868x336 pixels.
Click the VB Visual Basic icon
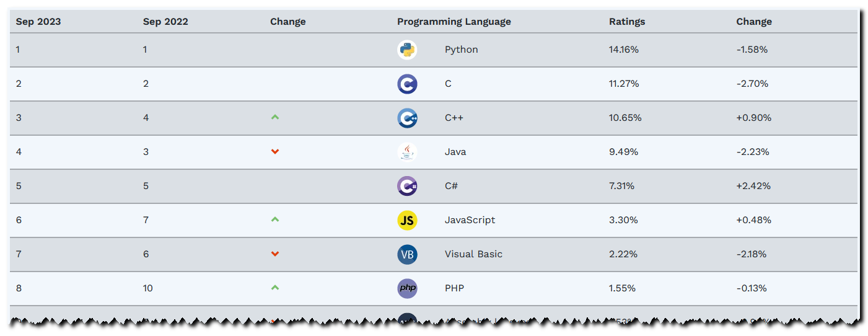tap(407, 254)
